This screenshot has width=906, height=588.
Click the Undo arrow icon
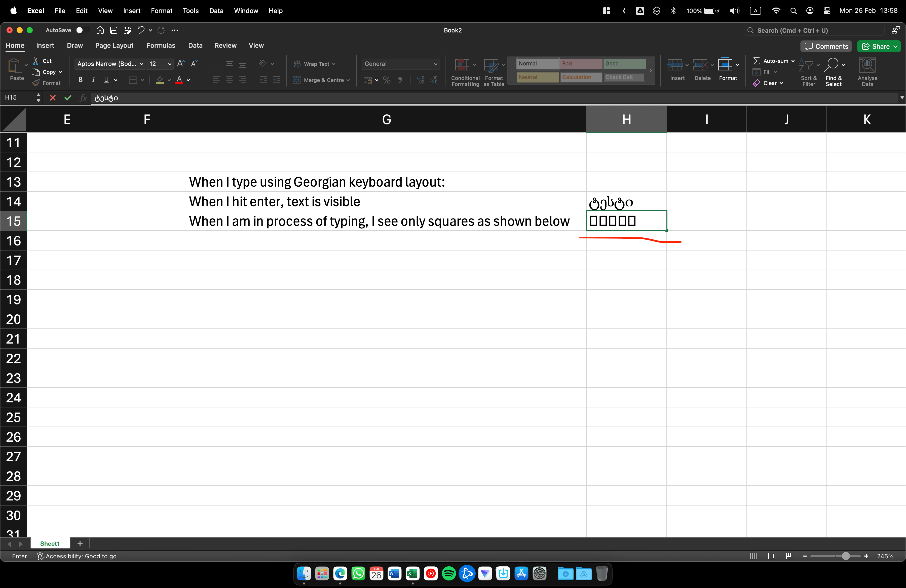[141, 30]
